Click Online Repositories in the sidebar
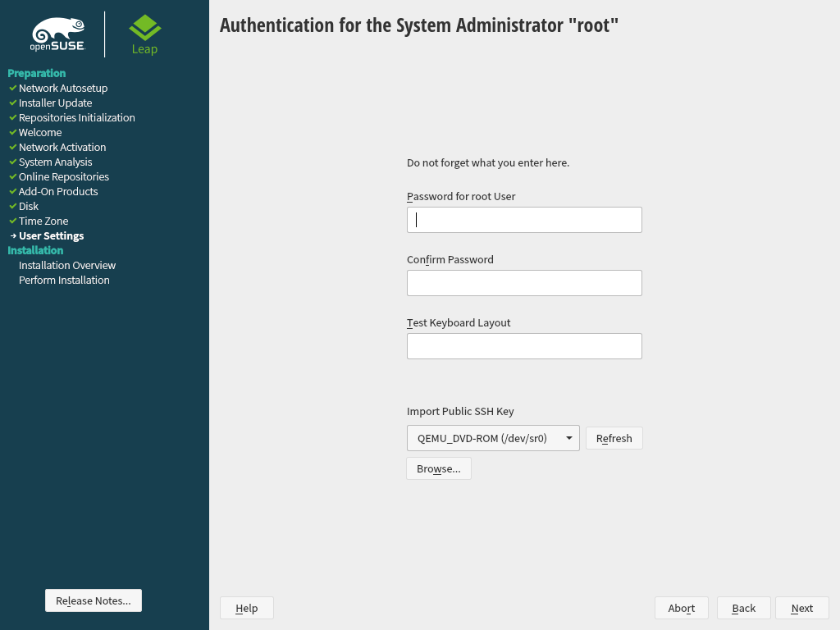 tap(64, 176)
